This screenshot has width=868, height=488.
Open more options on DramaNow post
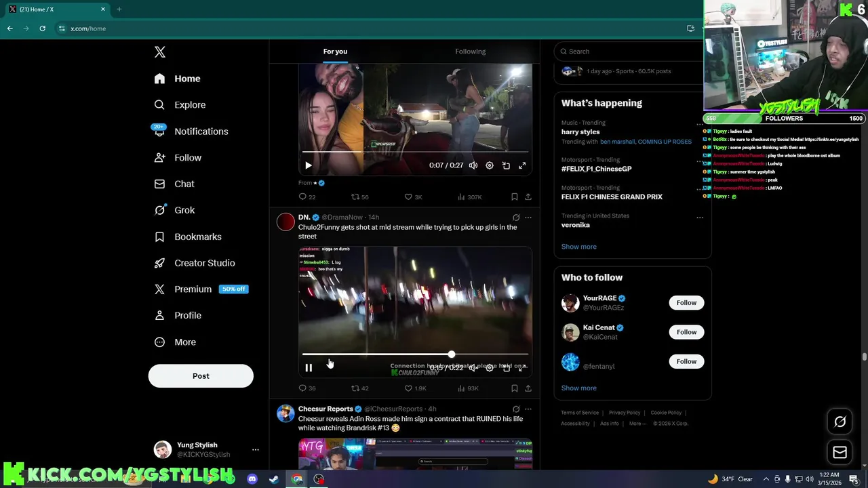(528, 218)
